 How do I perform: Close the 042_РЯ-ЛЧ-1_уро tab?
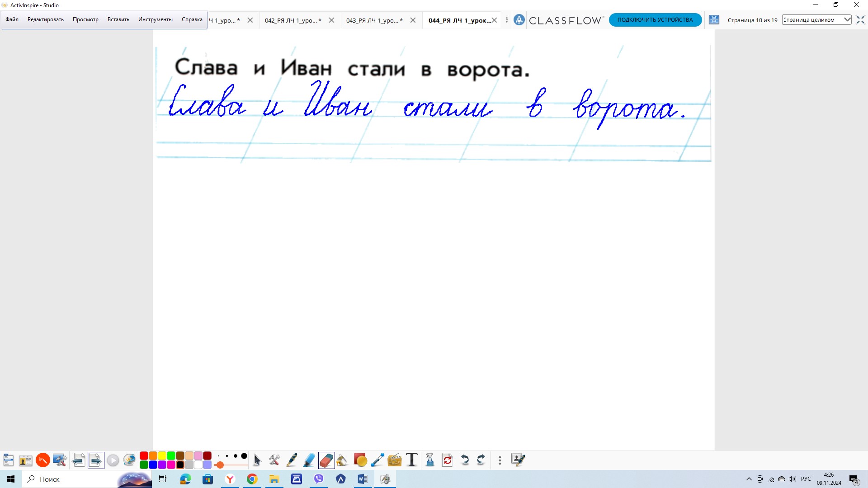pyautogui.click(x=331, y=20)
